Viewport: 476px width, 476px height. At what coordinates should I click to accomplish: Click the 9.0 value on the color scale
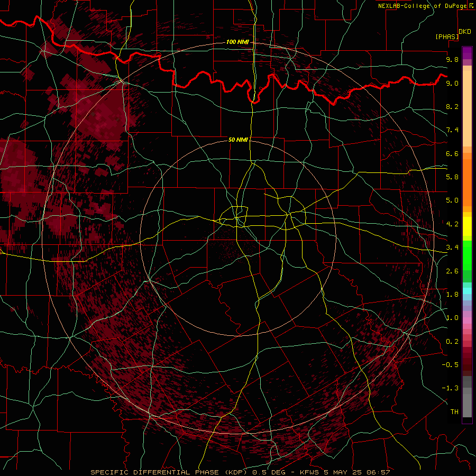[452, 83]
